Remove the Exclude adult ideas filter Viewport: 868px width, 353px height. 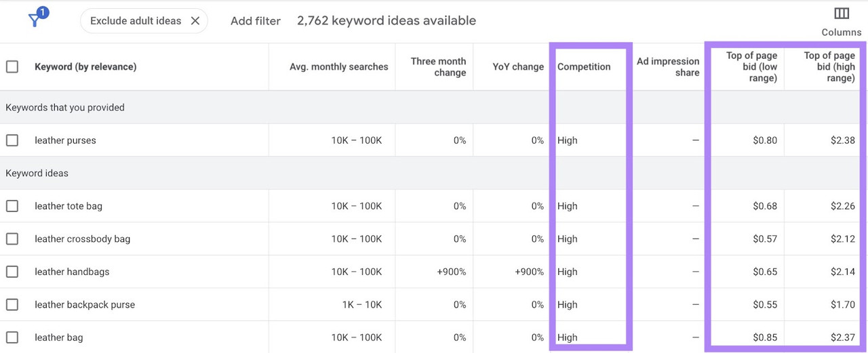(195, 21)
